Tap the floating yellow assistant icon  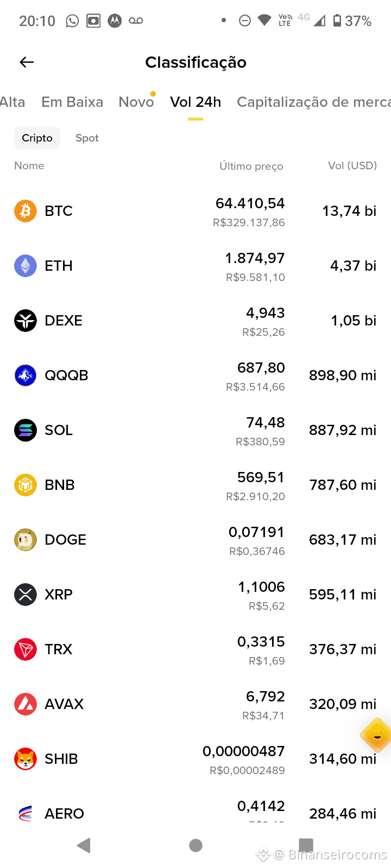point(376,736)
